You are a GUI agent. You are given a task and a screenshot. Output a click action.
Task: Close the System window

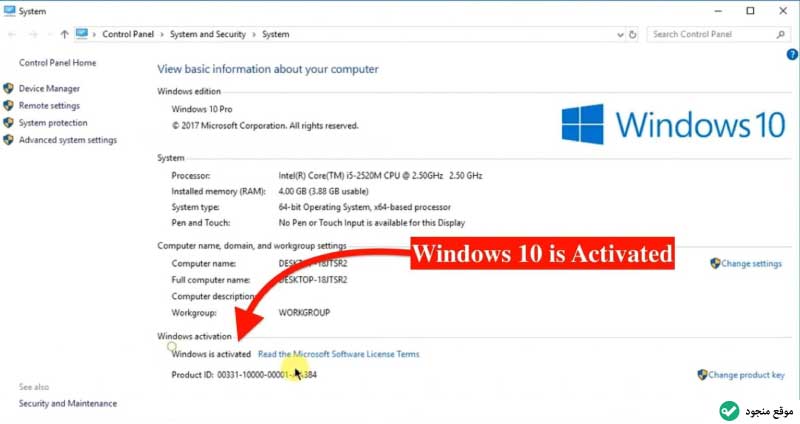[783, 11]
